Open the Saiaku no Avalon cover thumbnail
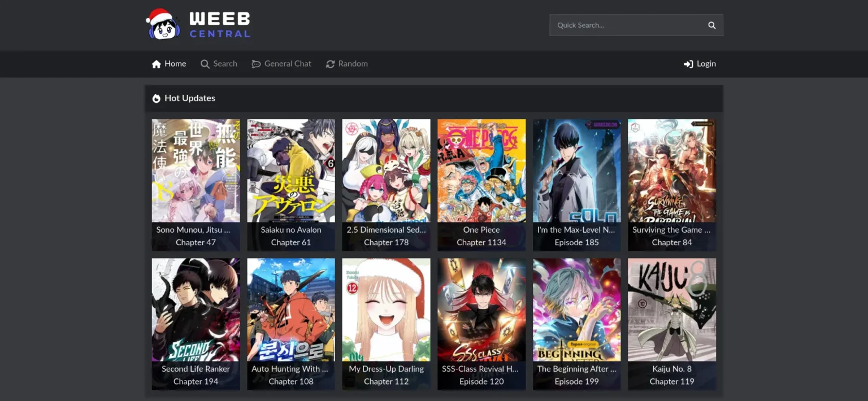868x401 pixels. click(291, 171)
